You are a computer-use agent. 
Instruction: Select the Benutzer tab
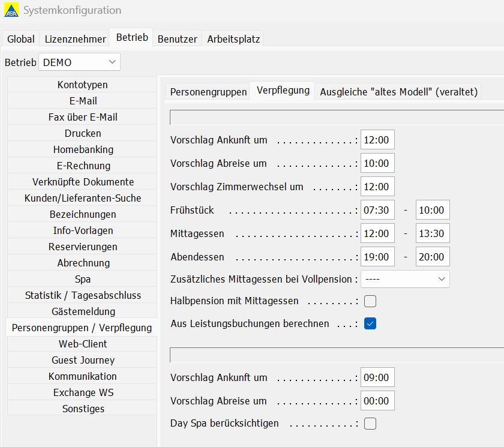[x=177, y=39]
